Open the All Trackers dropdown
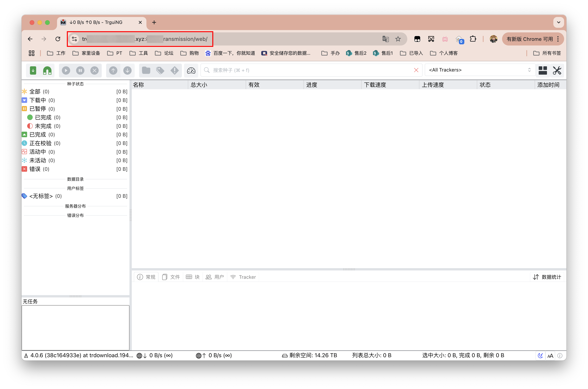 (480, 70)
